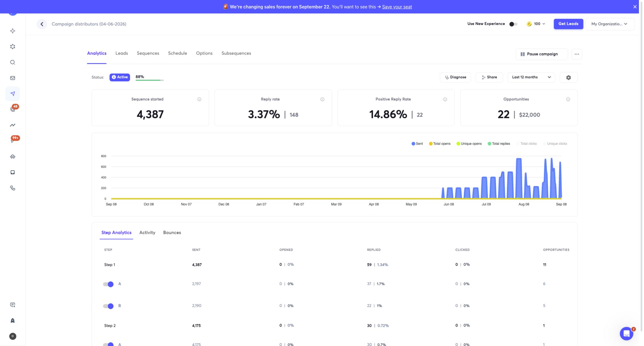Open the sidebar icon with 48 badge

(x=12, y=109)
